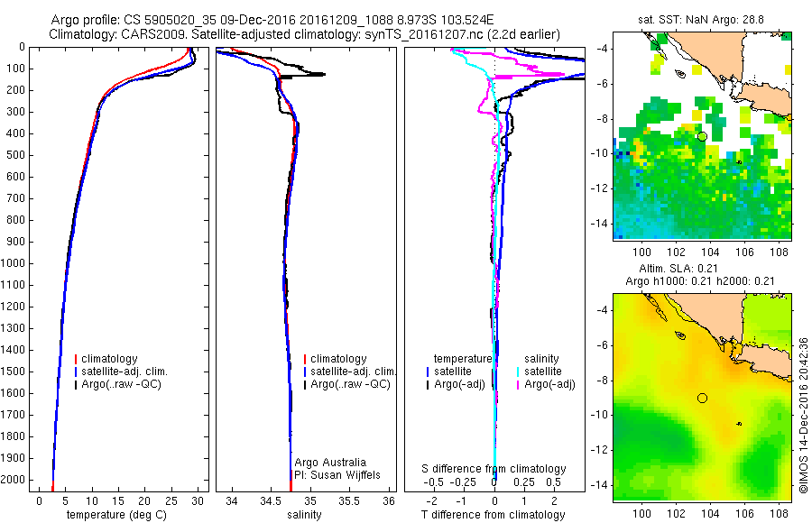Click 'satellite-adj. clim.' legend label in salinity plot
812x523 pixels.
(353, 372)
